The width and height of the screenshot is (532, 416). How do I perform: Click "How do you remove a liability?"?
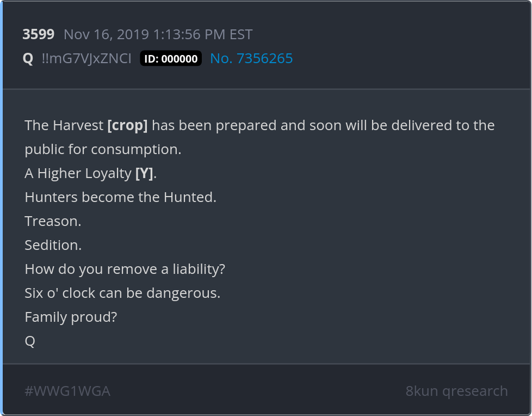tap(125, 269)
